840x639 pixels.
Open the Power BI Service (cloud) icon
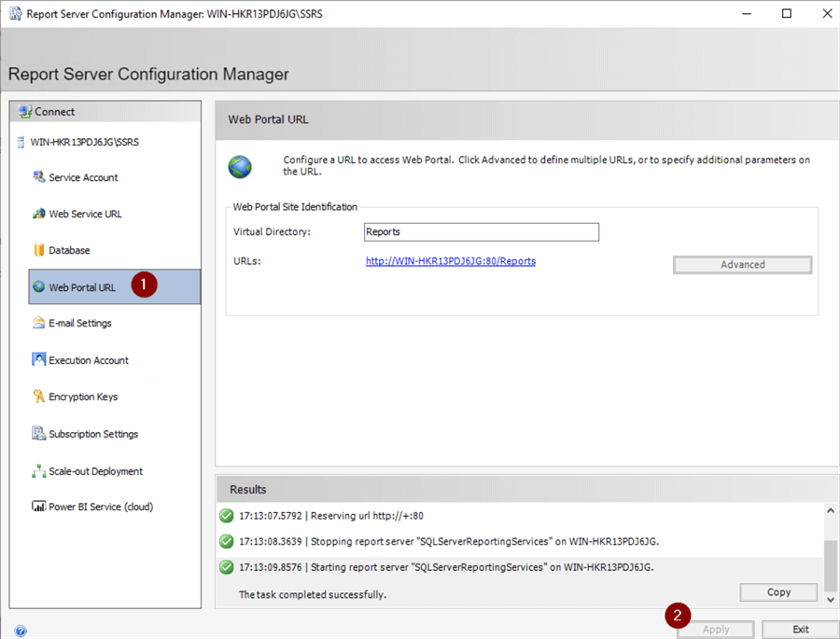39,507
